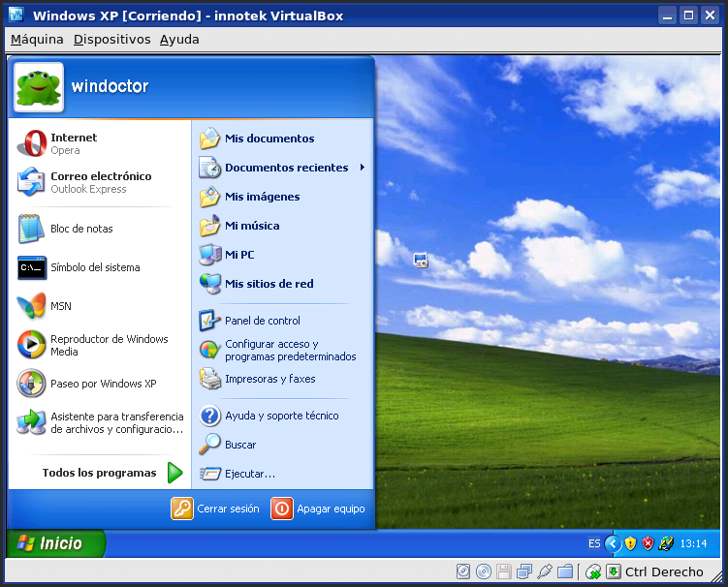This screenshot has width=728, height=587.
Task: Open the Dispositivos menu
Action: [111, 40]
